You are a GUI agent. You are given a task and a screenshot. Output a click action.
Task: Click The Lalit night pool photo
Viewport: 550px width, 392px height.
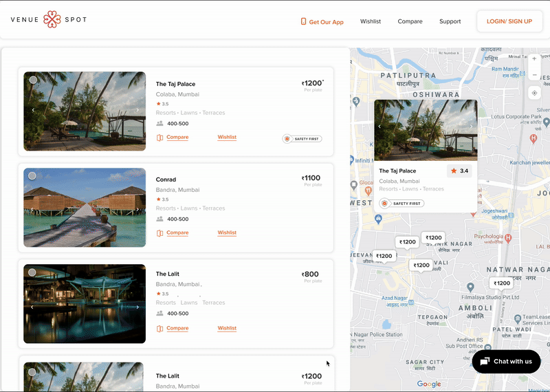point(85,303)
